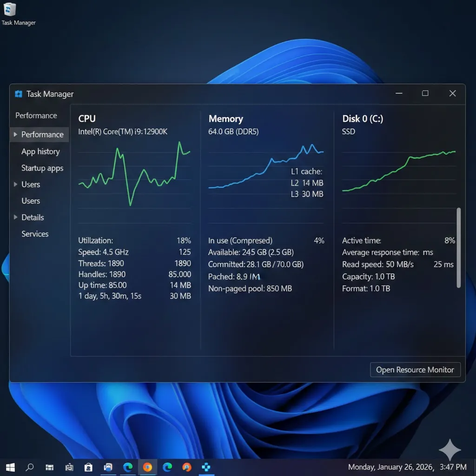
Task: Open the Task Manager desktop shortcut
Action: [10, 10]
